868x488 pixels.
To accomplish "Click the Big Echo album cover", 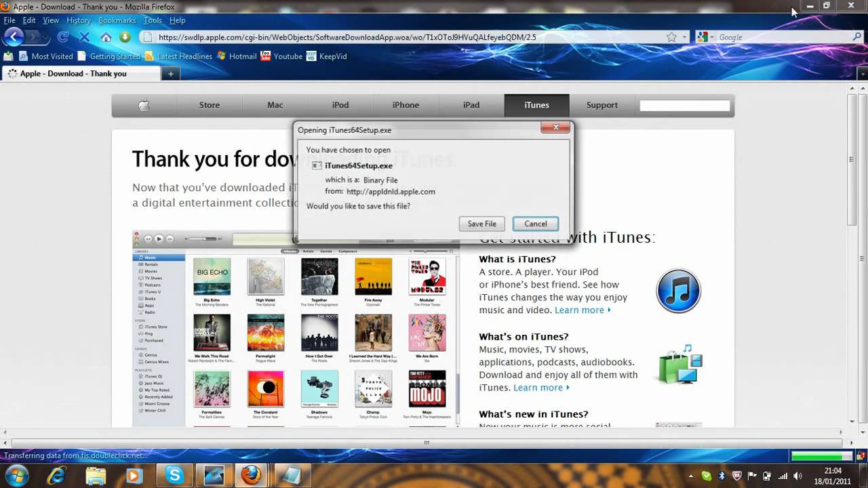I will (212, 277).
